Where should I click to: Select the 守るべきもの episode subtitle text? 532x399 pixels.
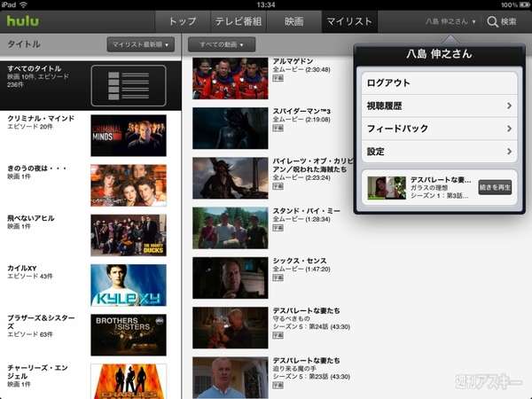pos(292,318)
